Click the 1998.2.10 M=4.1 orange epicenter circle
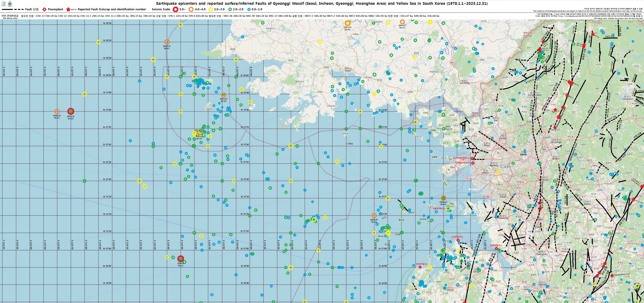Viewport: 644px width, 303px height. point(57,112)
